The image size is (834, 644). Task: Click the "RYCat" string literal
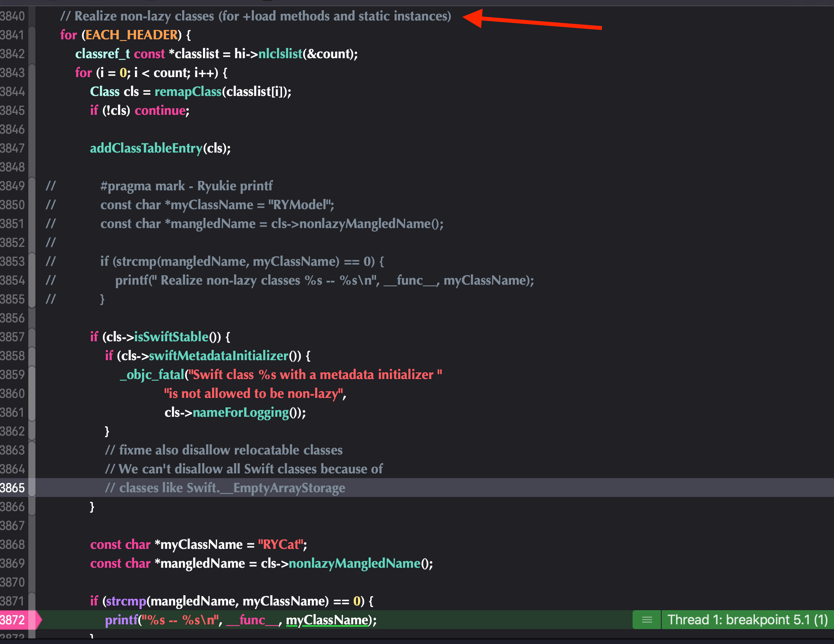tap(280, 545)
